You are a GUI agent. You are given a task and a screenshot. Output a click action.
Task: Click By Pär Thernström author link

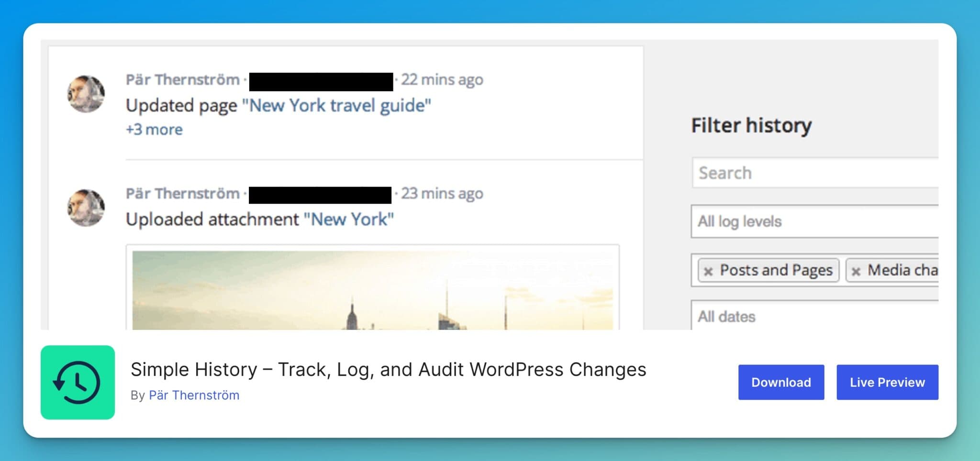[x=194, y=395]
